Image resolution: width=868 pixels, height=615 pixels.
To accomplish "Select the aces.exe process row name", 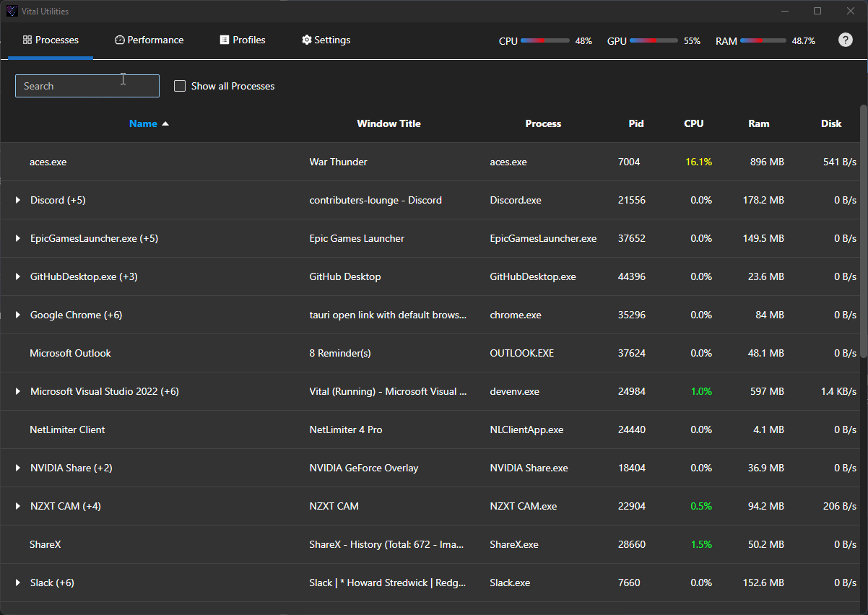I will (48, 162).
